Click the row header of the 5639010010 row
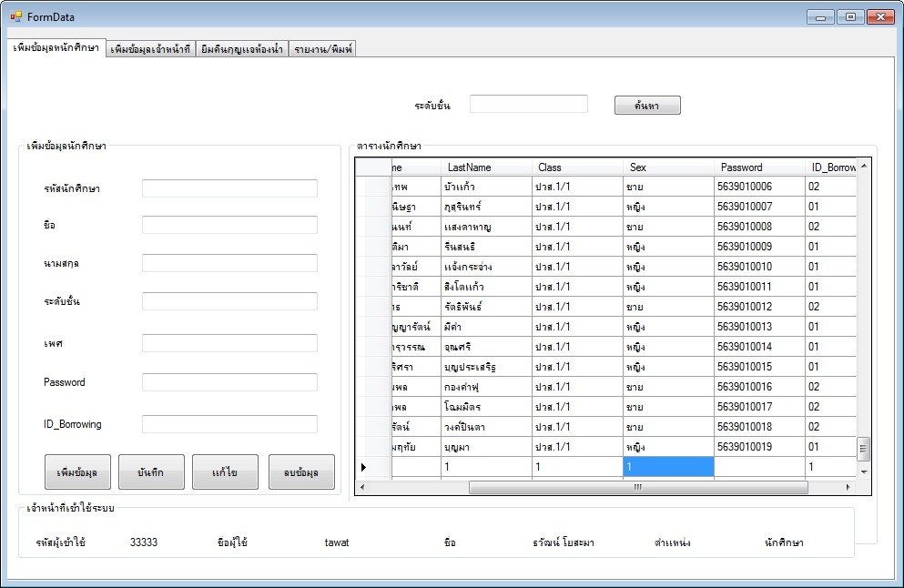Screen dimensions: 904x588 pos(373,267)
